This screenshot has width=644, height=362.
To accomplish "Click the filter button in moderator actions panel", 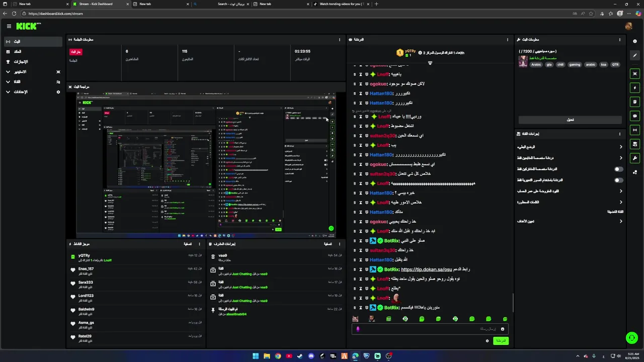I will click(328, 244).
